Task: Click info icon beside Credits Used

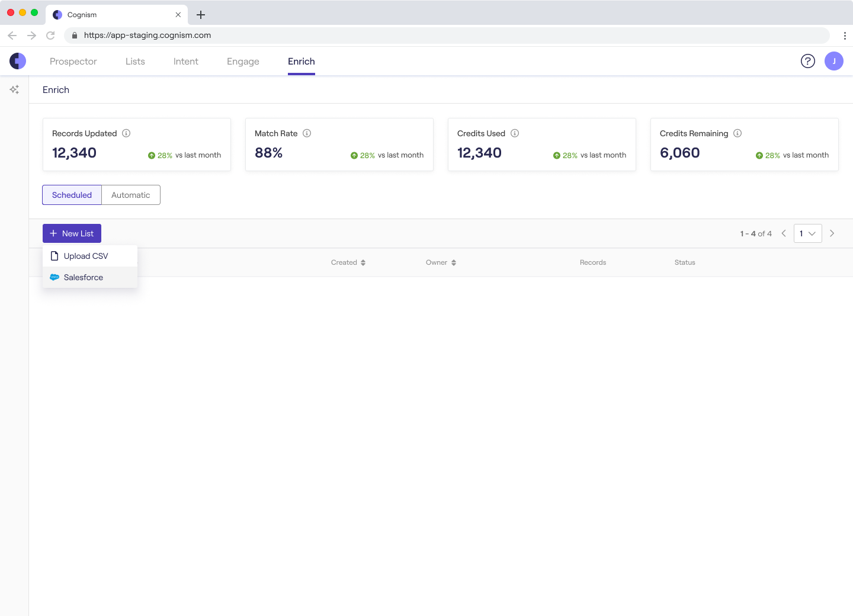Action: [515, 133]
